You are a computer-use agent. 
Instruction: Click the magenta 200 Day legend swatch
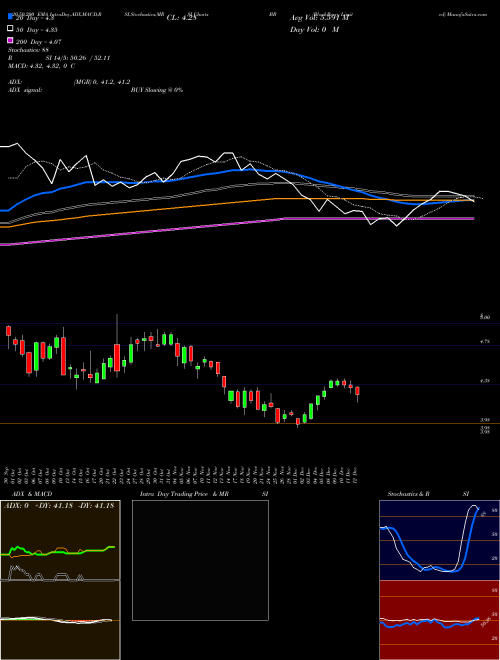coord(10,40)
